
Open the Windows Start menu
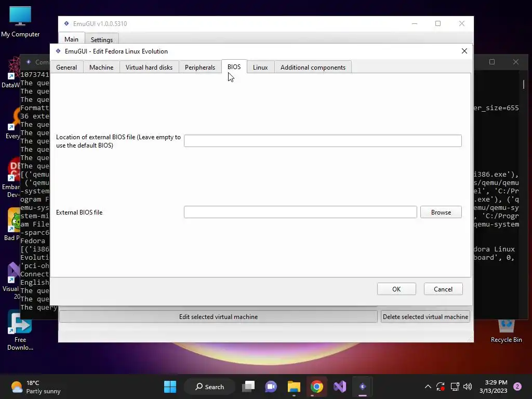coord(170,387)
